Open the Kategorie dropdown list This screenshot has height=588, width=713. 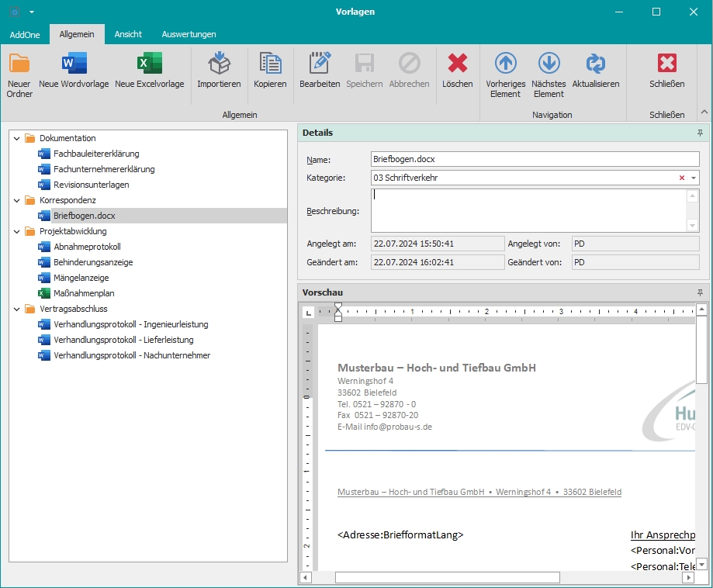(693, 178)
